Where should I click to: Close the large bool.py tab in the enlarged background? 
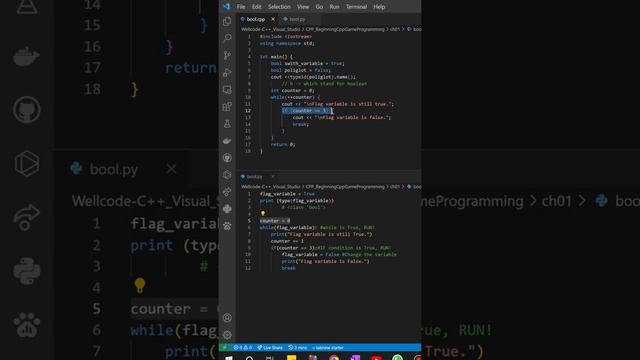171,169
